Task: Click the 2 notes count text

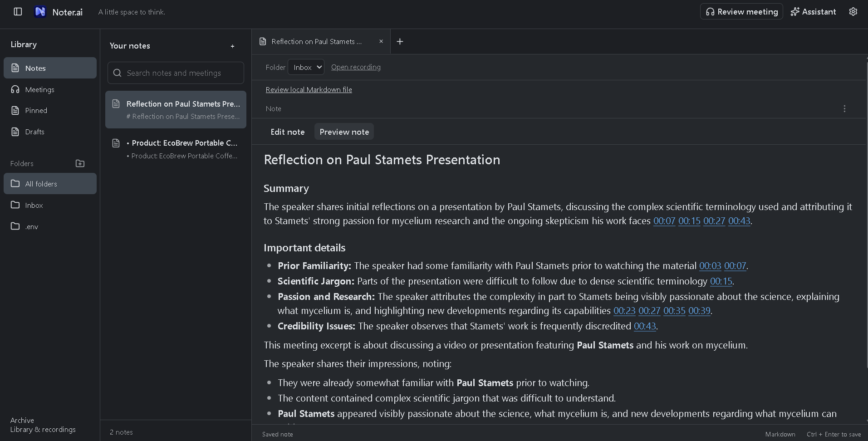Action: 121,432
